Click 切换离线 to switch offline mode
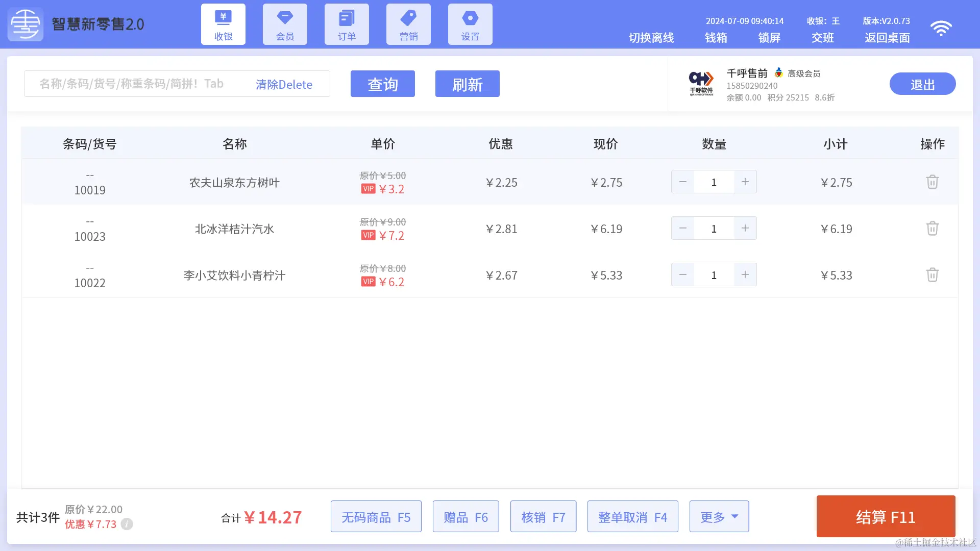This screenshot has height=551, width=980. (x=651, y=38)
